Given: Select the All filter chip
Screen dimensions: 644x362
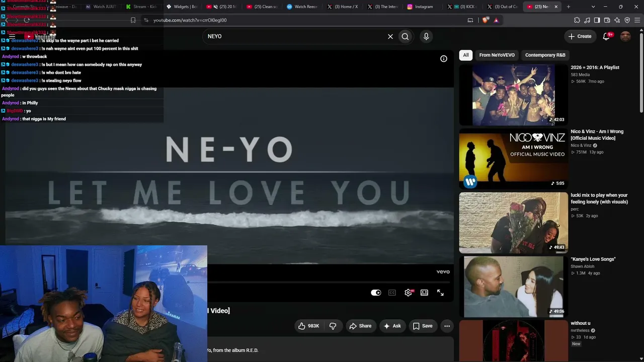Looking at the screenshot, I should tap(466, 55).
